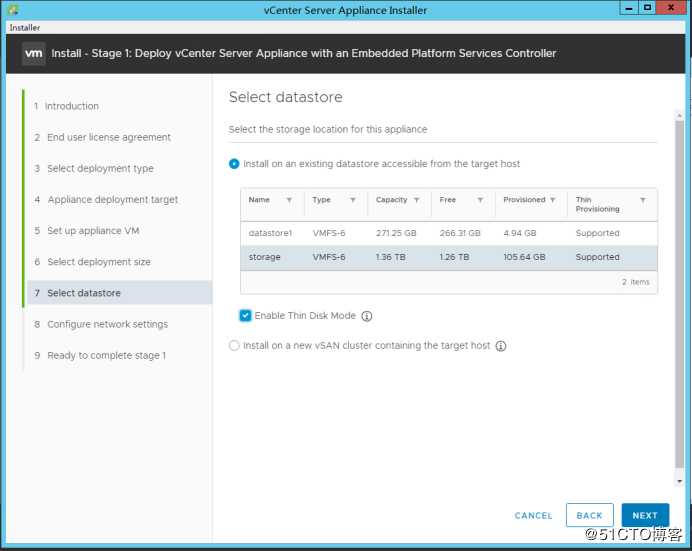Image resolution: width=692 pixels, height=551 pixels.
Task: Click the BACK button
Action: [590, 515]
